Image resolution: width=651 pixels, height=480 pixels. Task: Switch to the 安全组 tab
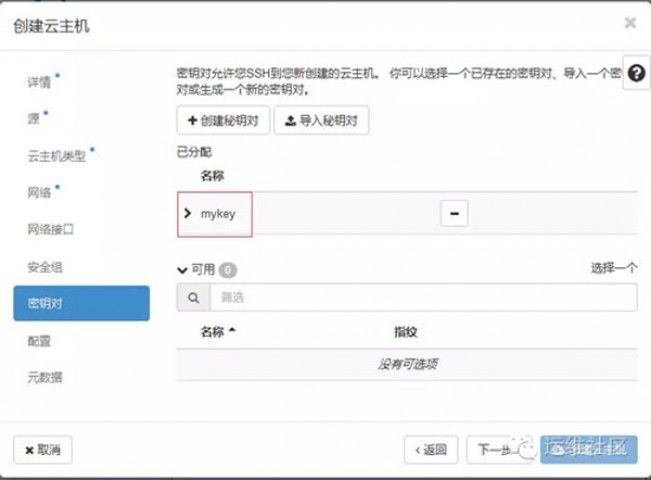click(x=44, y=267)
